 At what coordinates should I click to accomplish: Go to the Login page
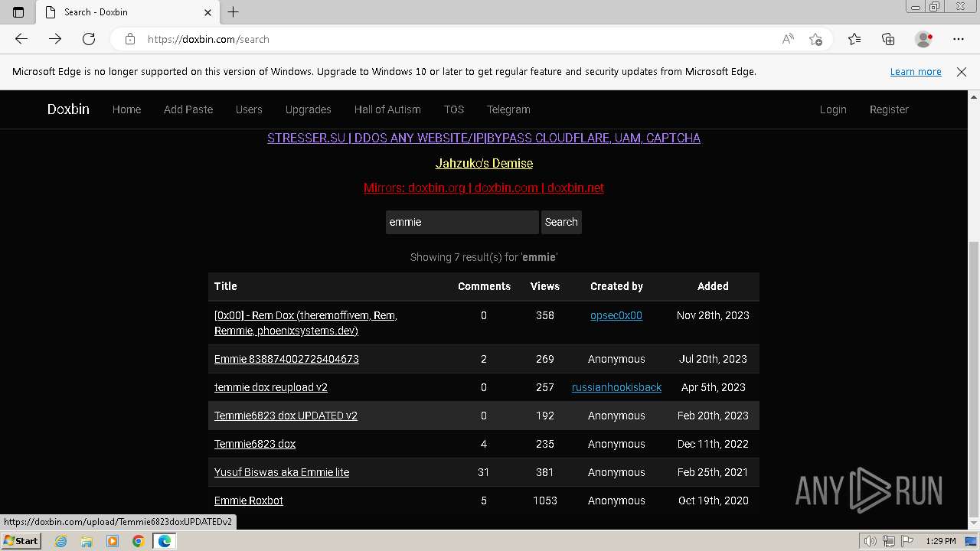pyautogui.click(x=833, y=109)
